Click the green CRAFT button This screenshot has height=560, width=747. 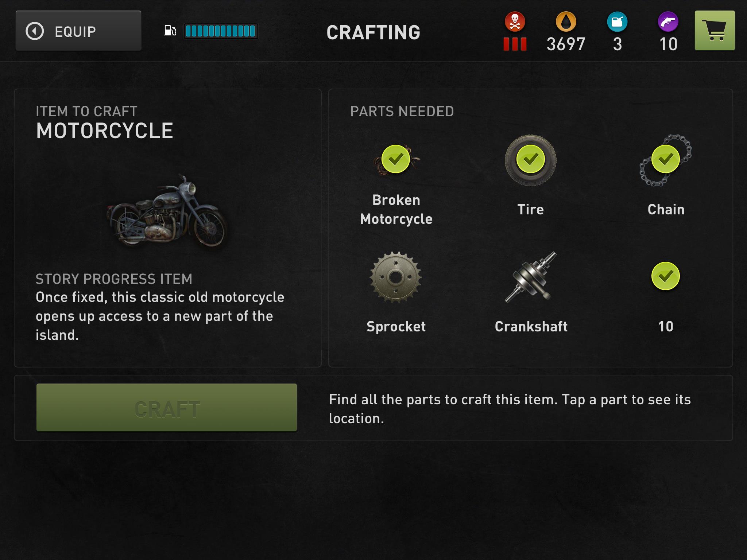click(x=167, y=408)
